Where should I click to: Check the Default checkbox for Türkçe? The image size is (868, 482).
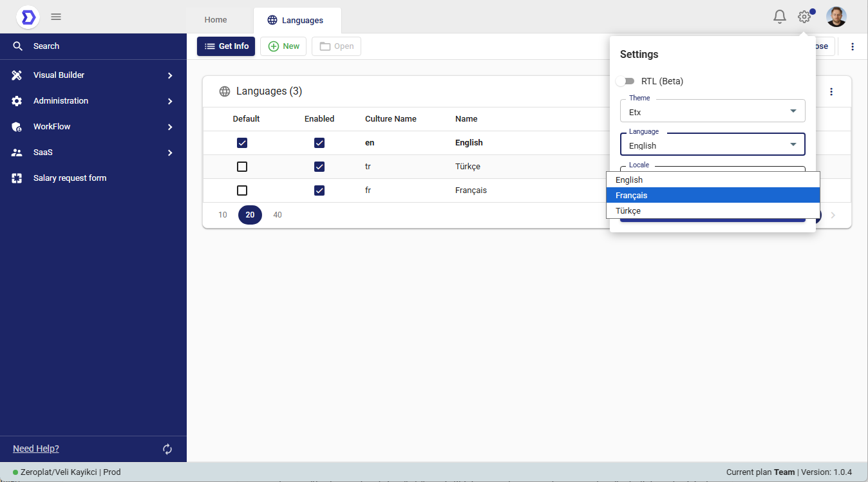click(x=242, y=167)
